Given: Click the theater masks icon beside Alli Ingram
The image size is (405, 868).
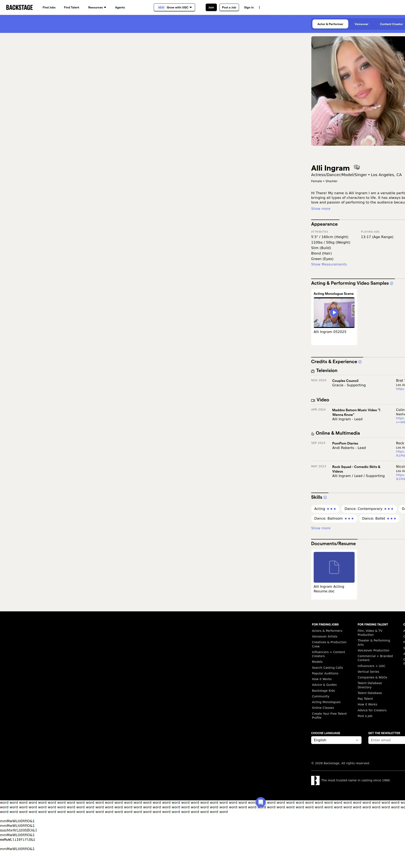Looking at the screenshot, I should (x=356, y=167).
